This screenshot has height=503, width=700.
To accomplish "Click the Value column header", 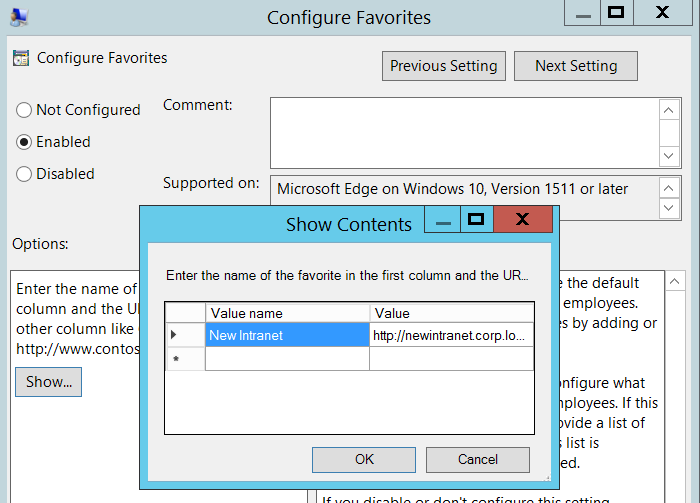I will [x=451, y=313].
